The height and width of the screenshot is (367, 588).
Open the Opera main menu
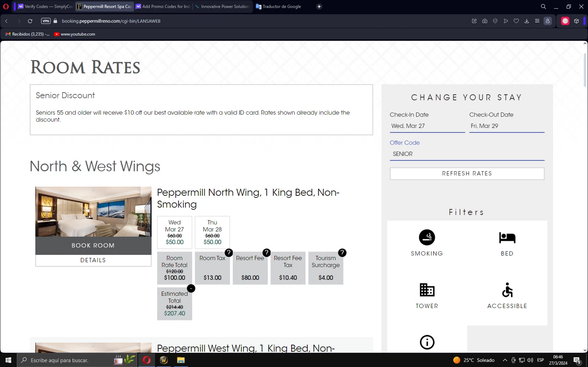point(6,7)
